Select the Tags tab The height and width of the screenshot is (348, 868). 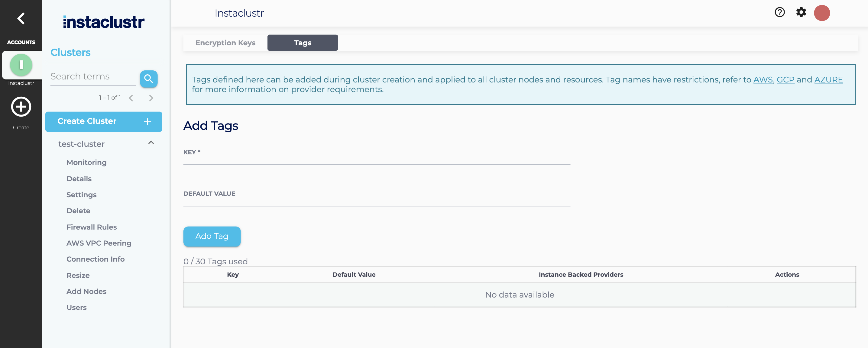(302, 42)
